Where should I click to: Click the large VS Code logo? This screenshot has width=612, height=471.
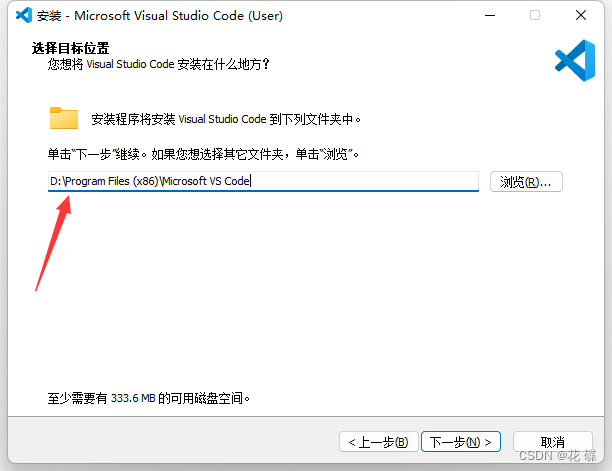pyautogui.click(x=575, y=60)
